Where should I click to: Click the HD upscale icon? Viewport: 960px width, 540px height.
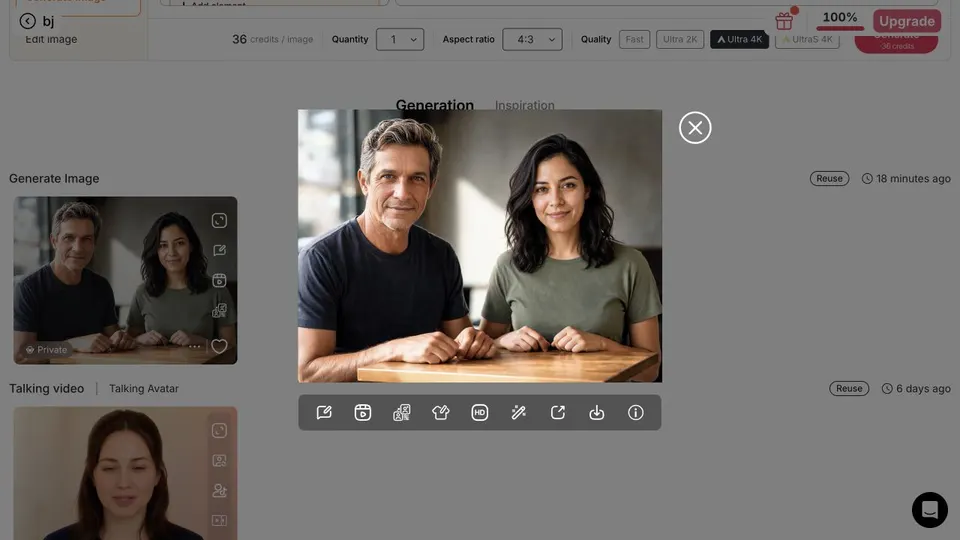pyautogui.click(x=480, y=413)
